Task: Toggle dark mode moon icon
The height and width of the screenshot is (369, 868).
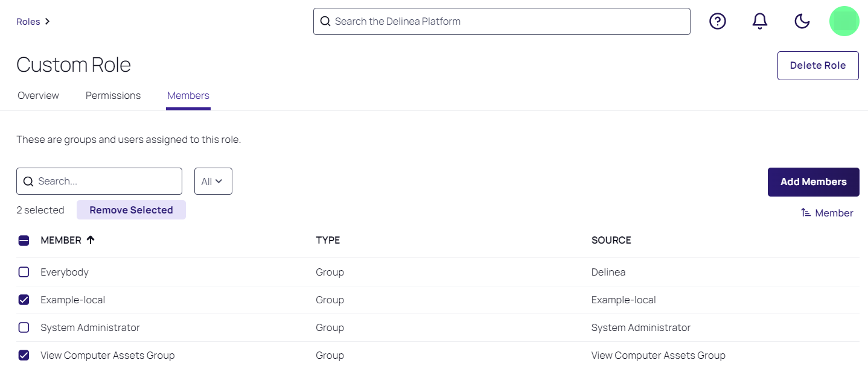Action: tap(802, 22)
